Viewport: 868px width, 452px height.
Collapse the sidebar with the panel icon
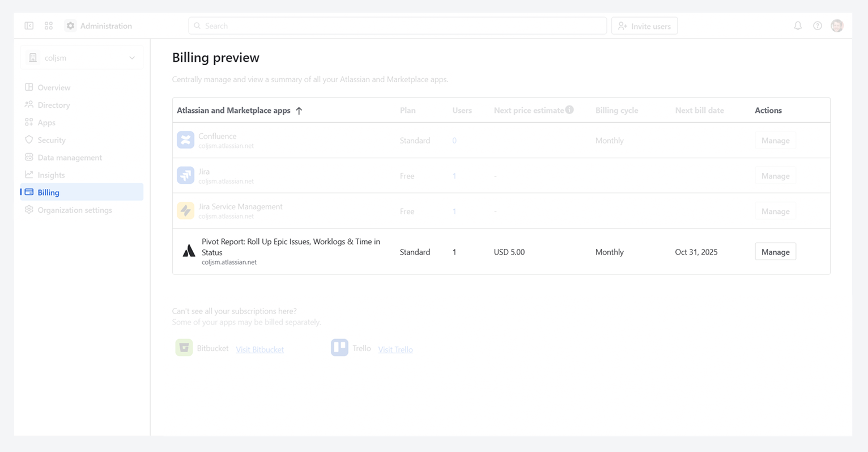[x=29, y=26]
